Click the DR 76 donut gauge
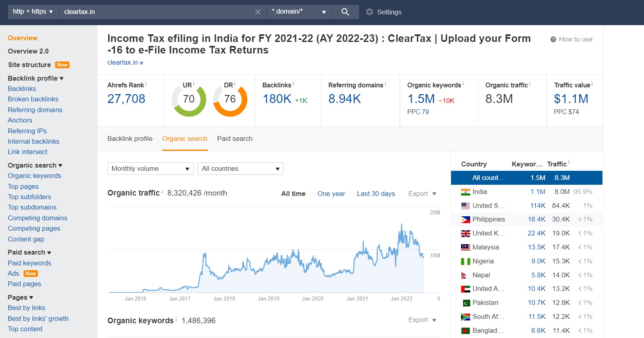The image size is (644, 338). (x=230, y=99)
